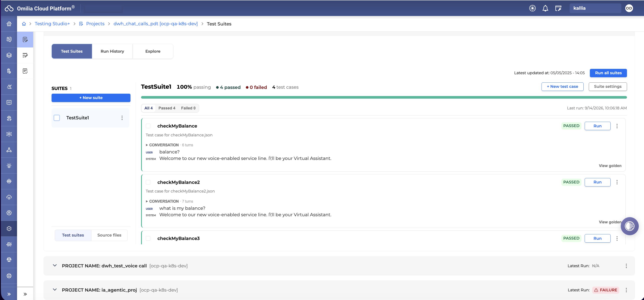The height and width of the screenshot is (300, 644).
Task: Switch to Run History tab
Action: coord(112,51)
